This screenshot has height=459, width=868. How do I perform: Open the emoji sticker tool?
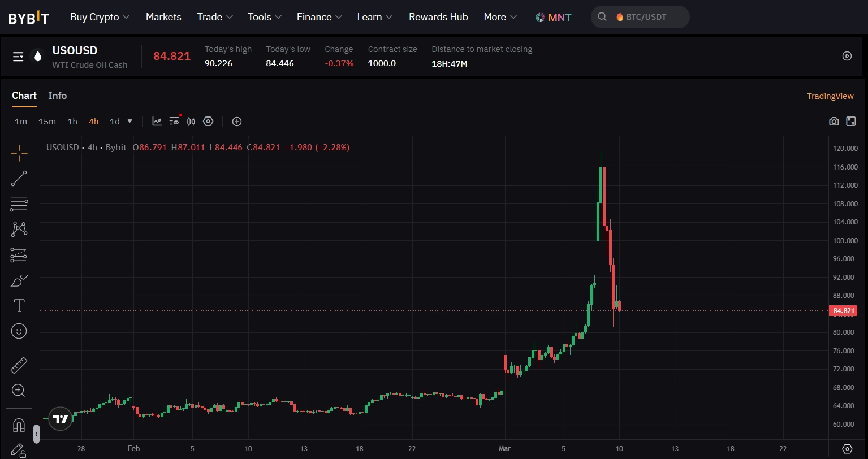point(19,331)
